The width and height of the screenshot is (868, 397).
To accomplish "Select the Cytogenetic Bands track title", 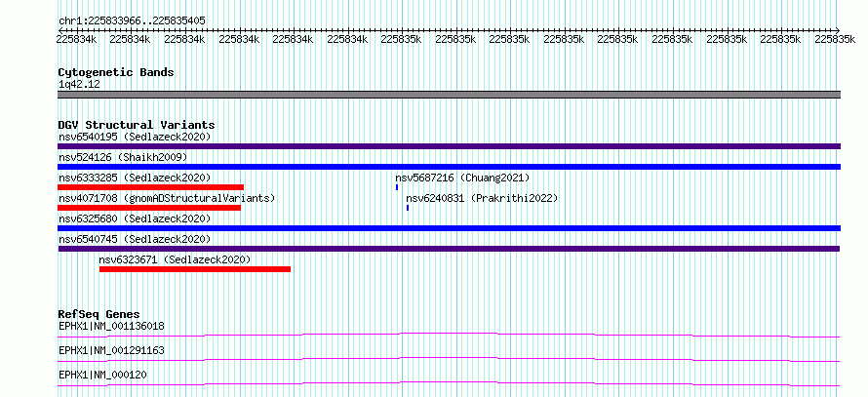I will 116,72.
